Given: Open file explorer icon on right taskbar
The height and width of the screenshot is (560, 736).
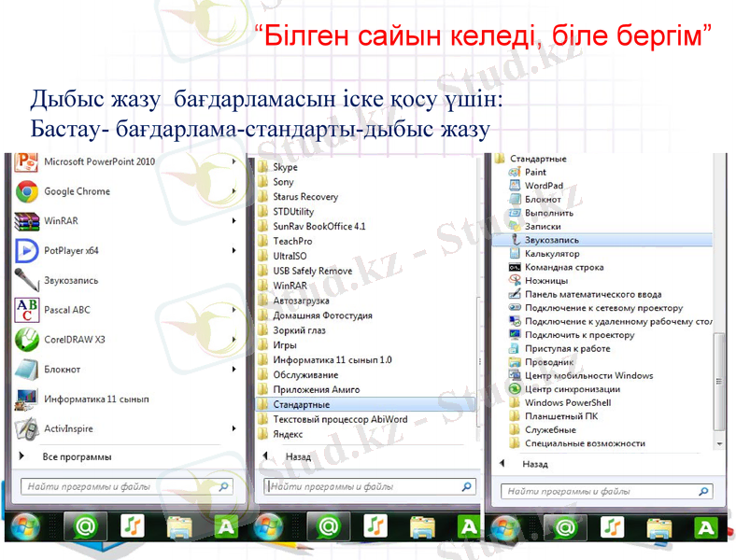Looking at the screenshot, I should click(659, 528).
